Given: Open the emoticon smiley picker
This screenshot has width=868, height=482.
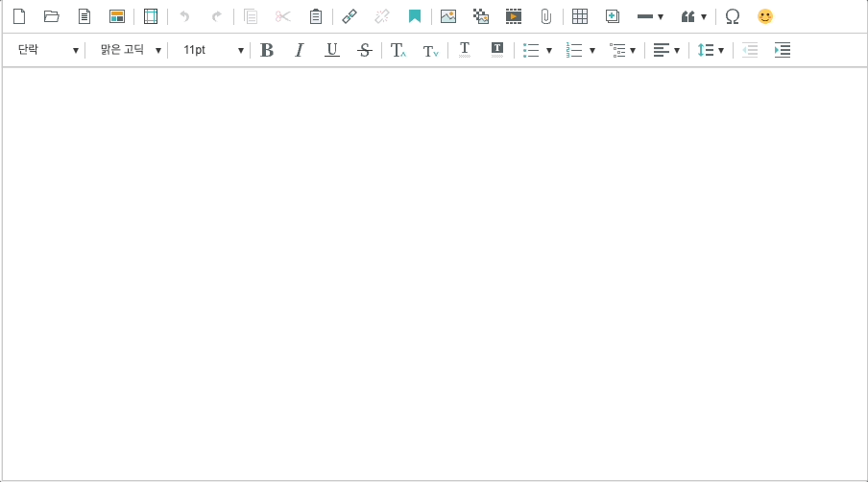Looking at the screenshot, I should pos(765,16).
